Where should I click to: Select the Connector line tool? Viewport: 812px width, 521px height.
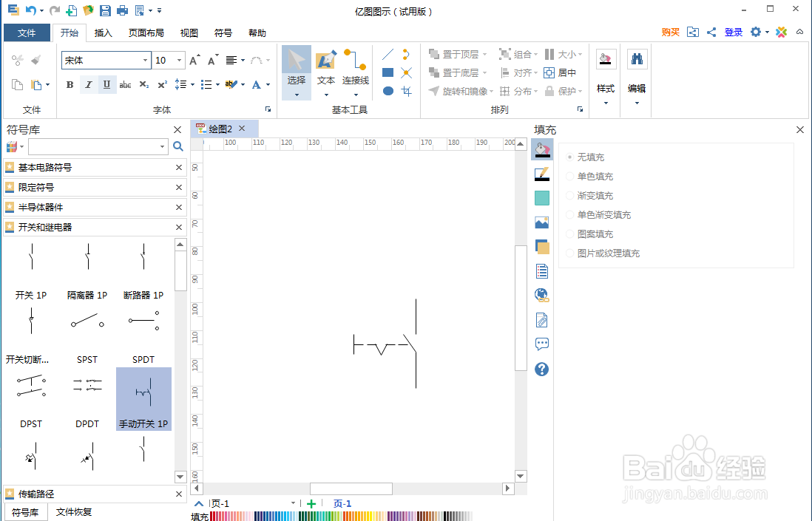tap(356, 72)
